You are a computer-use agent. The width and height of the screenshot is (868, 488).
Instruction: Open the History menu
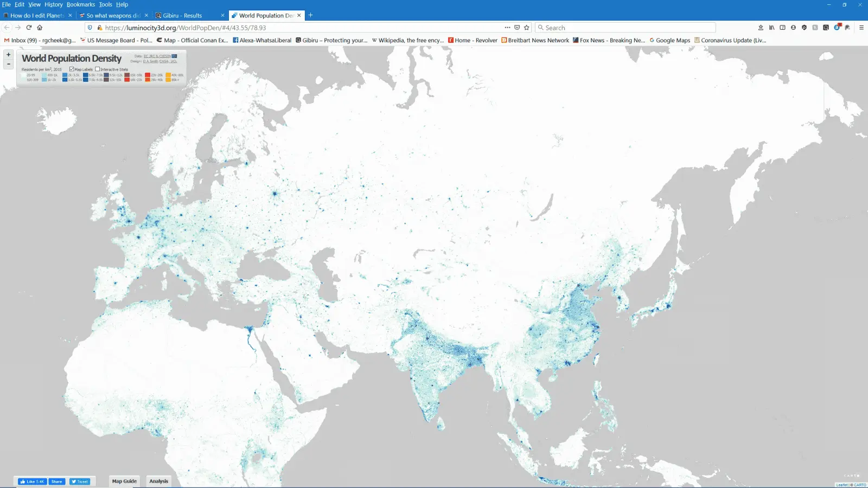pyautogui.click(x=53, y=4)
